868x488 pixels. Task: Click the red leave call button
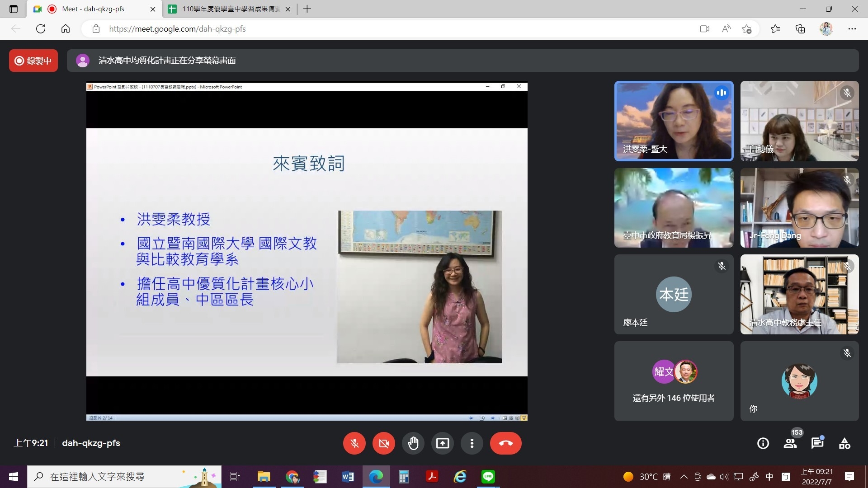(505, 443)
